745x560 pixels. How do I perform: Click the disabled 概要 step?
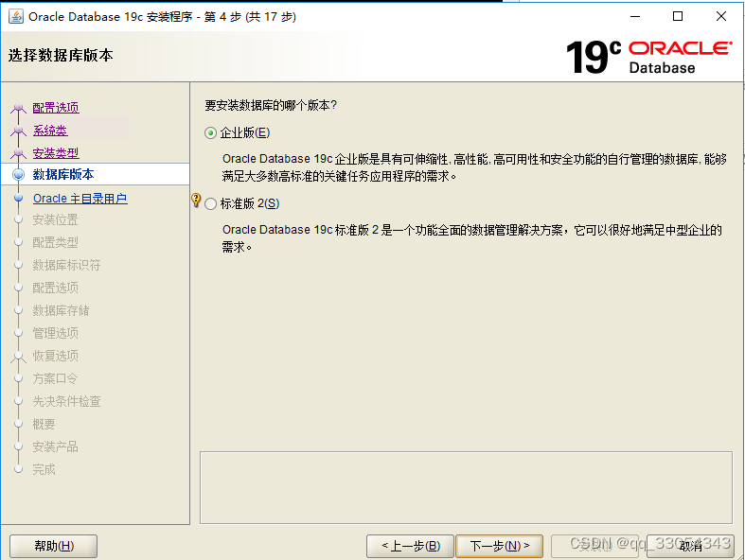tap(44, 424)
